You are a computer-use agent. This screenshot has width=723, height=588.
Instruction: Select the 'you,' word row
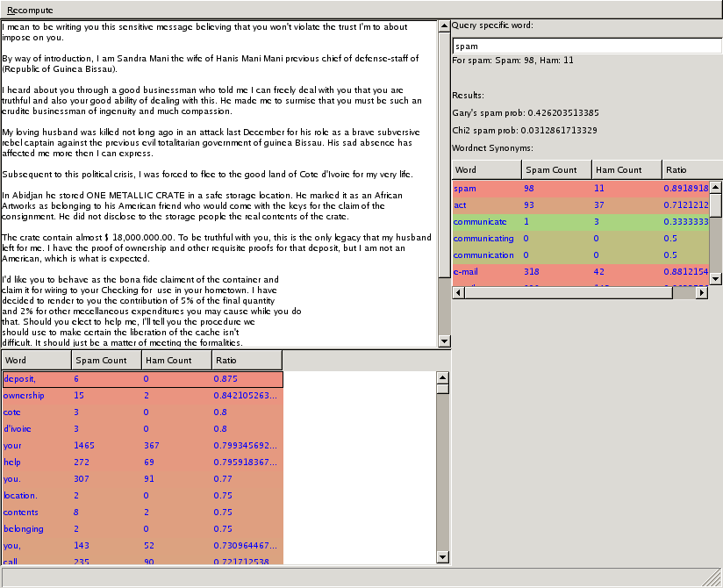142,546
